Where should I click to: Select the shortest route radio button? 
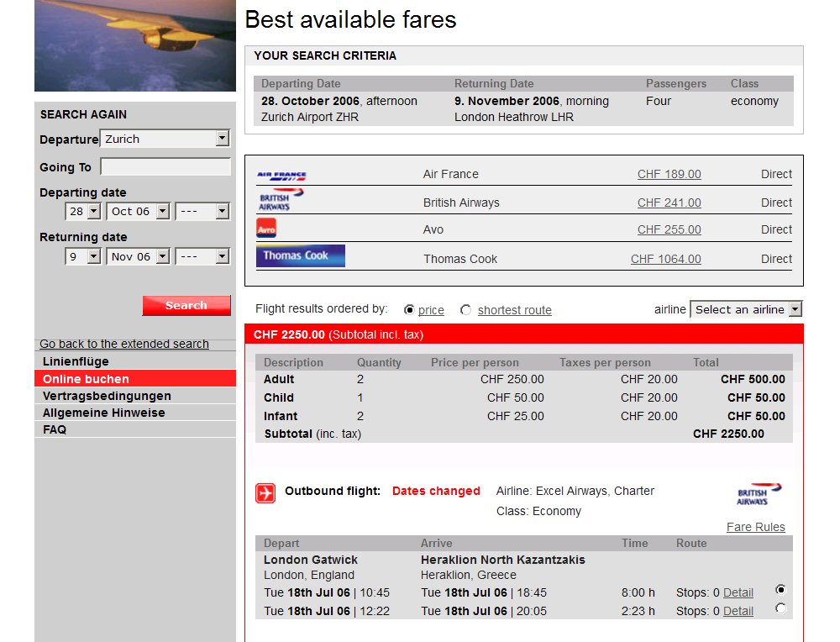[x=466, y=310]
